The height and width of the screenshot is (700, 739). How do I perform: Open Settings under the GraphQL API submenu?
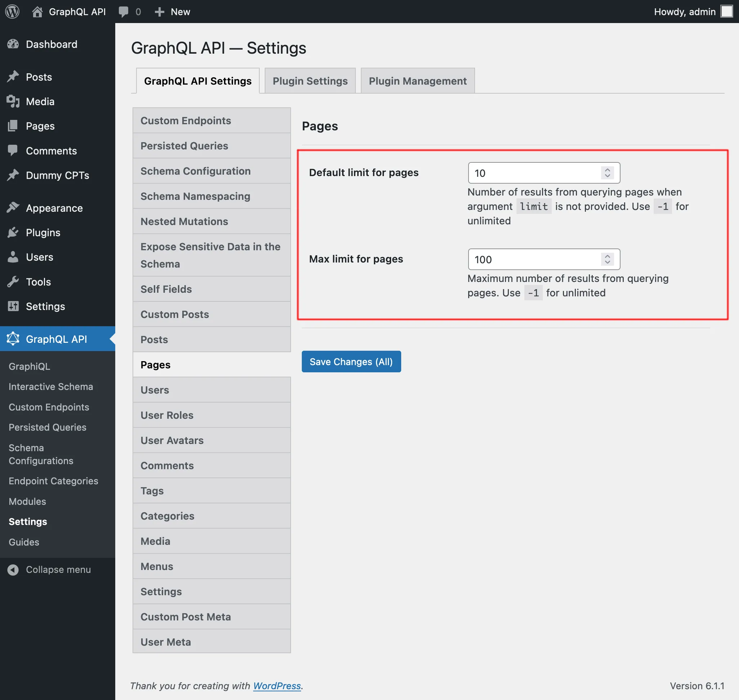coord(28,522)
